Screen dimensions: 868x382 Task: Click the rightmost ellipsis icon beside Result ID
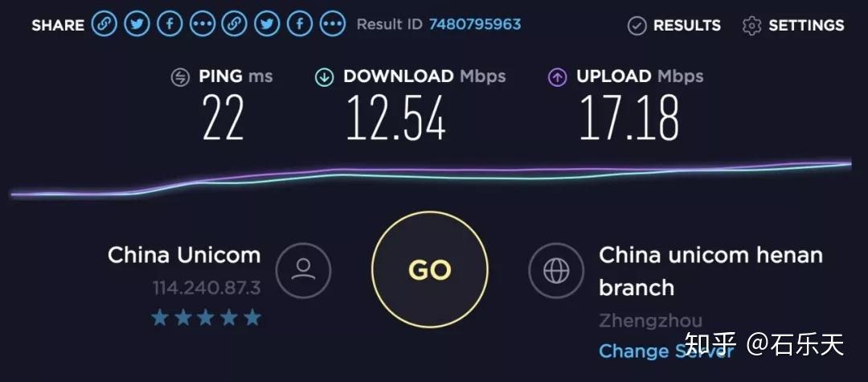tap(333, 24)
